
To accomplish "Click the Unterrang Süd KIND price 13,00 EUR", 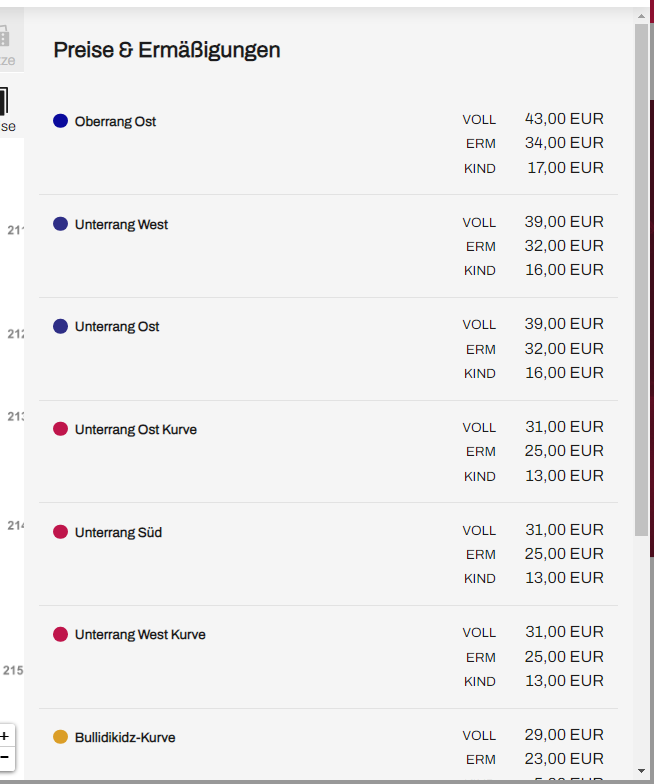I will point(564,578).
